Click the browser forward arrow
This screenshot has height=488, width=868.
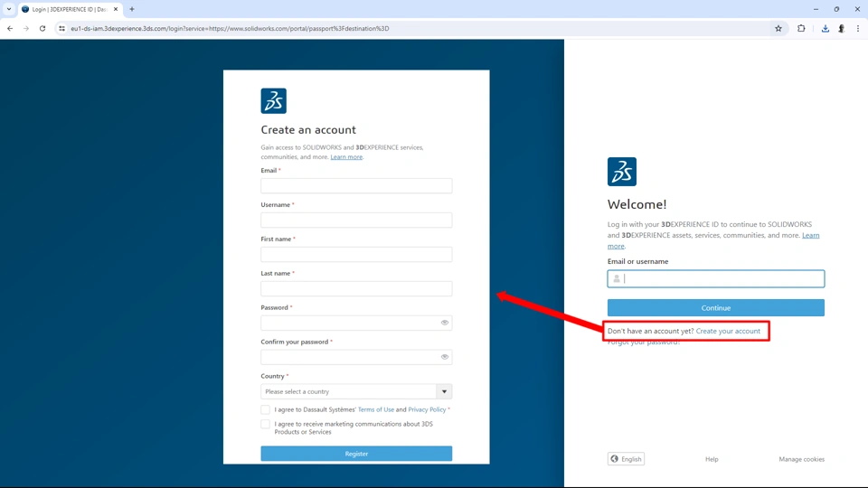pos(26,28)
